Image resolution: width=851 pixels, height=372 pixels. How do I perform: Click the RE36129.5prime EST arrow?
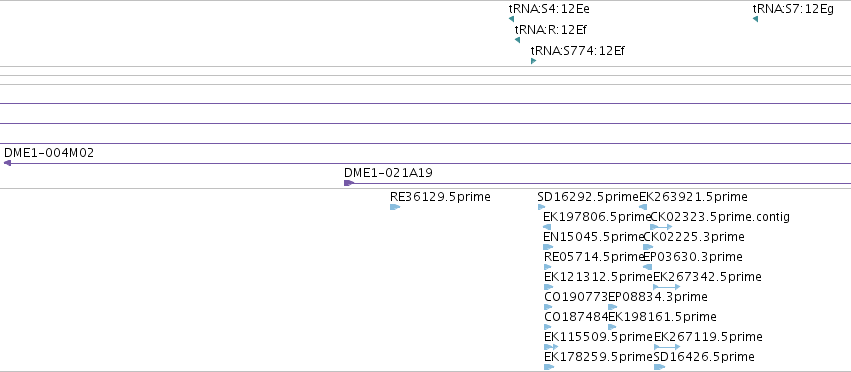click(395, 207)
